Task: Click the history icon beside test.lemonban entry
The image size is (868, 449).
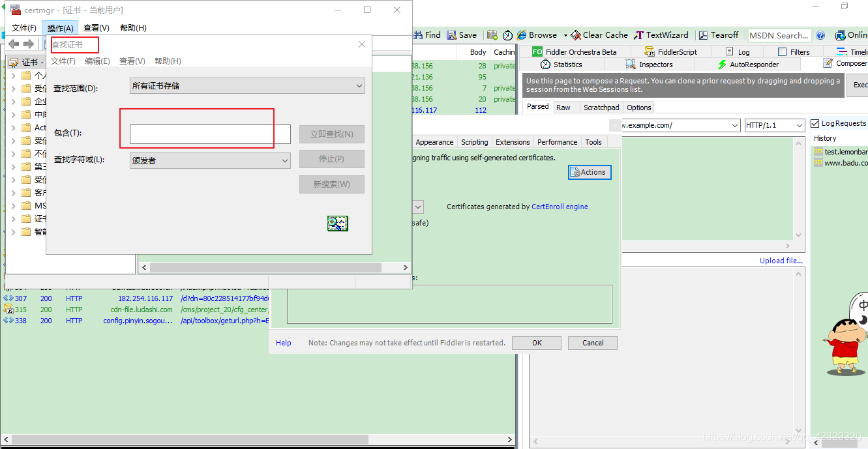Action: (x=818, y=151)
